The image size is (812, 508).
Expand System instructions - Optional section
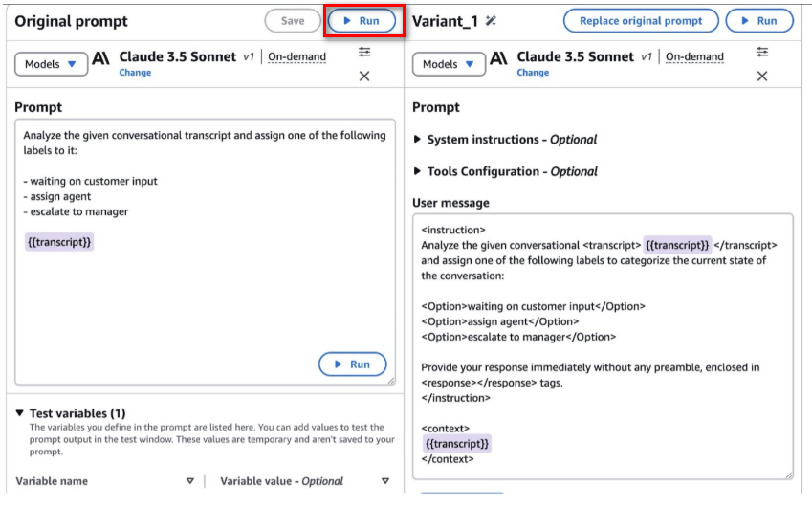click(x=505, y=140)
